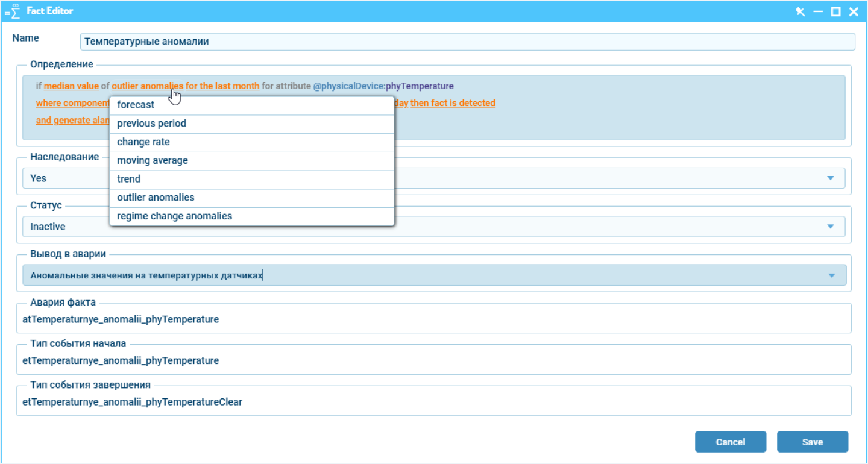
Task: Open the Статус dropdown arrow
Action: [x=830, y=227]
